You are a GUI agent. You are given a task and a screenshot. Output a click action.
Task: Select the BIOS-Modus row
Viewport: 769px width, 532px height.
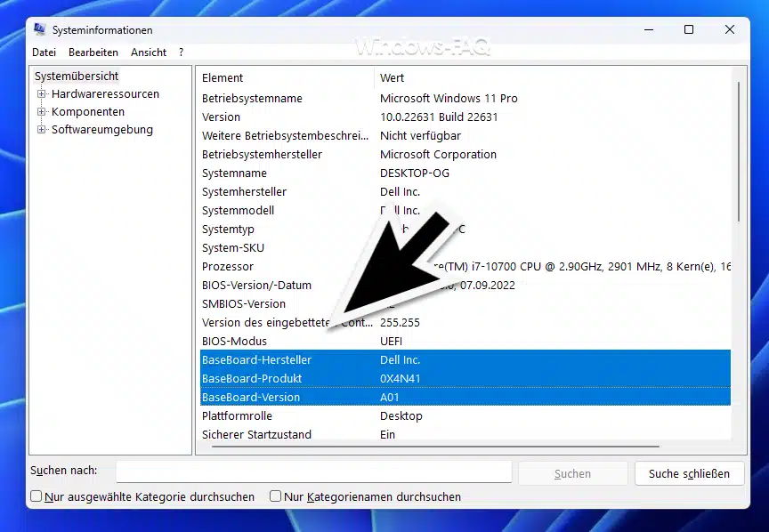(267, 341)
